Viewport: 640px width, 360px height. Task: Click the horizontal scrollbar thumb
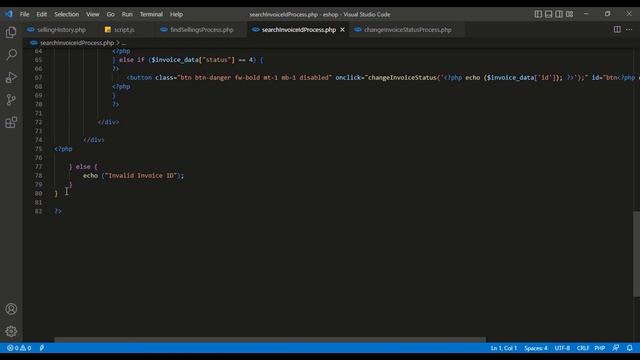point(270,340)
